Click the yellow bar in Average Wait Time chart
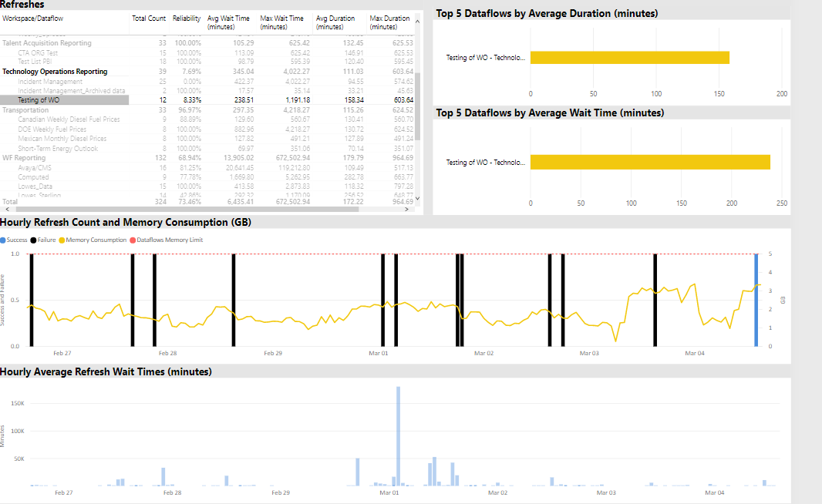Viewport: 822px width, 504px height. 650,162
